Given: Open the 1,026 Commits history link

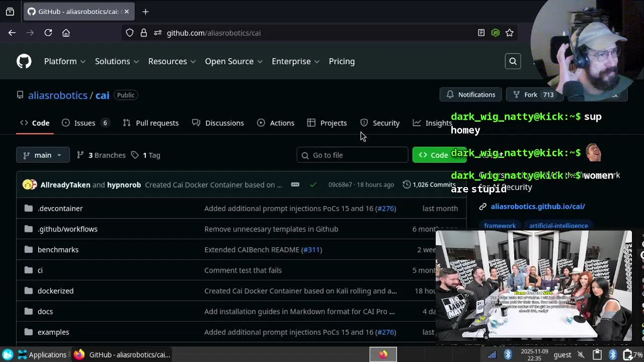Looking at the screenshot, I should click(x=429, y=185).
